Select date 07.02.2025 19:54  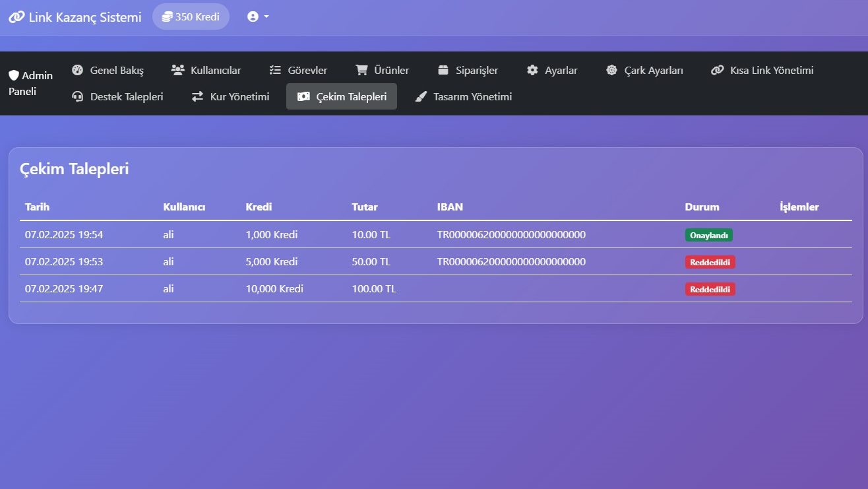64,234
